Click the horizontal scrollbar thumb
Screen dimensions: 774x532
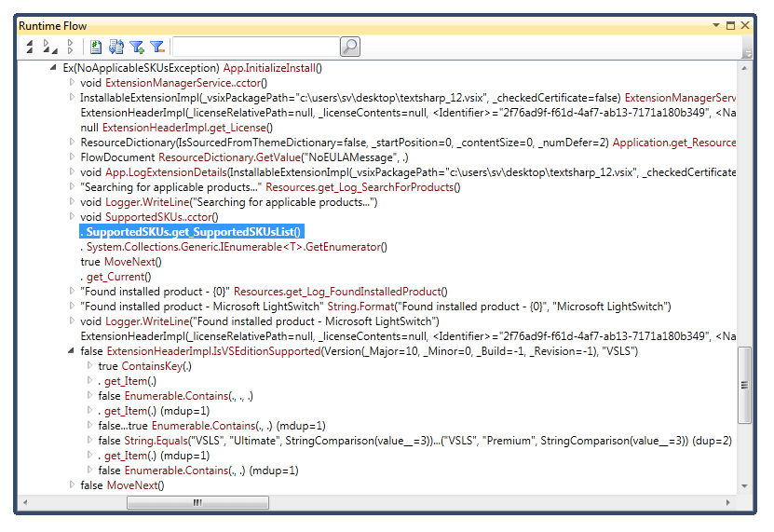[x=198, y=502]
